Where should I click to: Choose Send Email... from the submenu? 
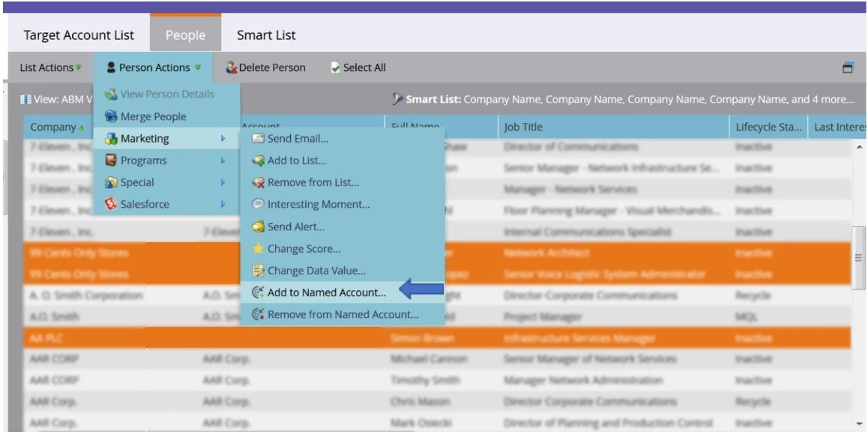pos(343,139)
